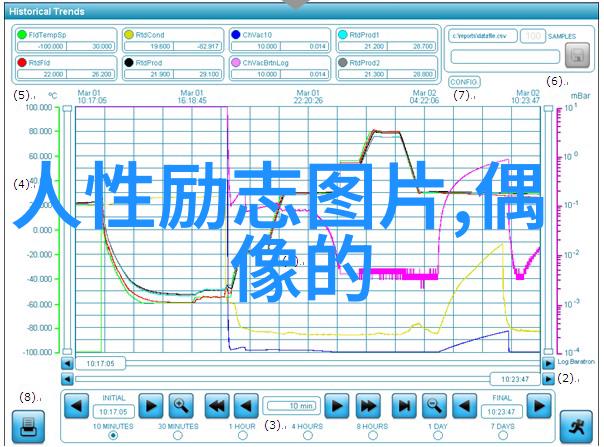Click the cyan RtdProd1 color indicator
Screen dimensions: 604x447
pos(342,35)
